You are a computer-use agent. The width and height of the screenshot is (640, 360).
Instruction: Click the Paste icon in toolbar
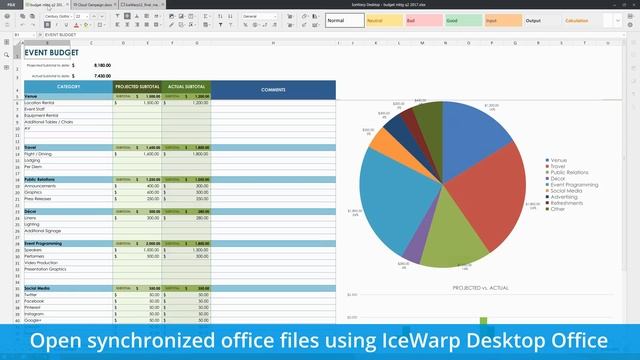click(x=32, y=16)
